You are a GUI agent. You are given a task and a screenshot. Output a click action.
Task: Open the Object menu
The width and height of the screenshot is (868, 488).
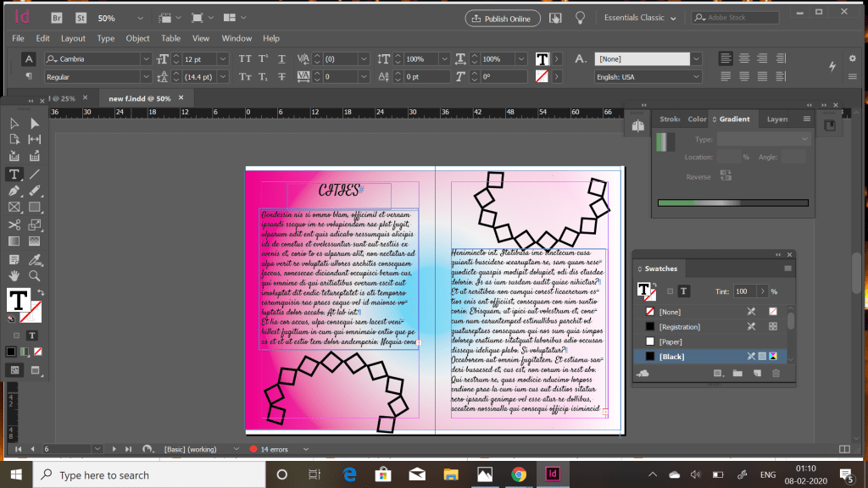pos(137,38)
